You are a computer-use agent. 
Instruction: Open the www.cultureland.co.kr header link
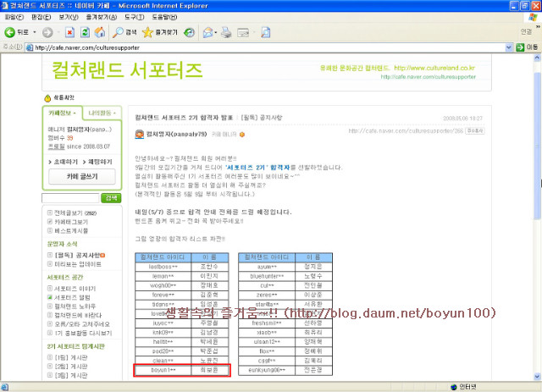[x=434, y=68]
